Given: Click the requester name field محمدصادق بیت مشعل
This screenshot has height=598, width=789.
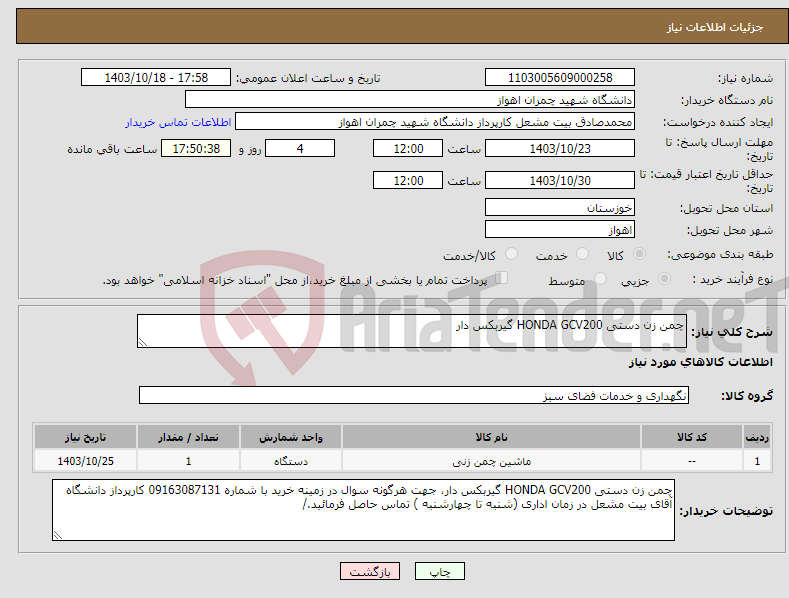Looking at the screenshot, I should 435,122.
